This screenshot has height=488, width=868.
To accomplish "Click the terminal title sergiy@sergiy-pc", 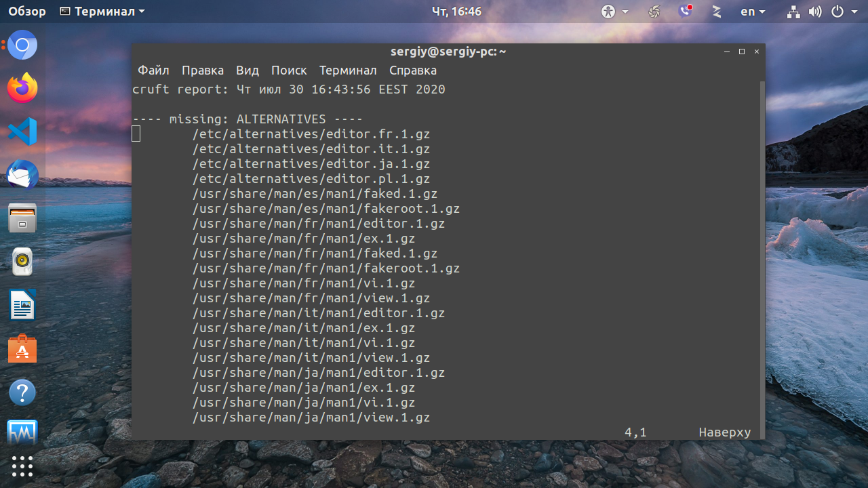I will point(448,52).
